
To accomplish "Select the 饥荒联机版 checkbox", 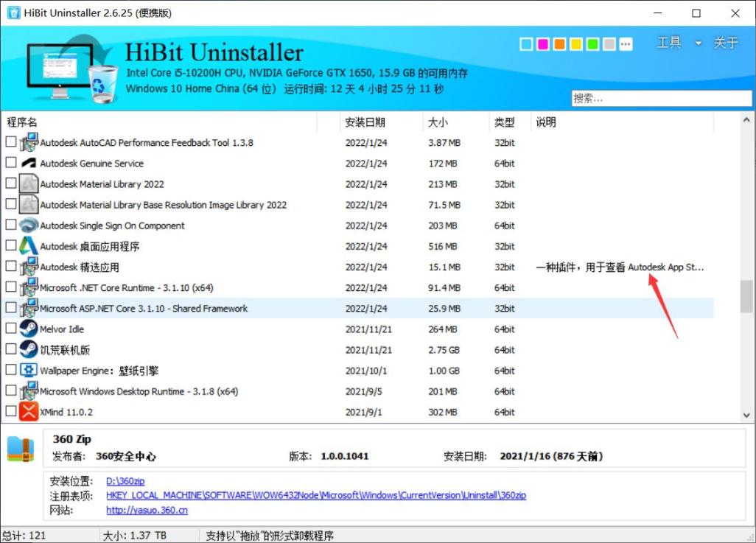I will [x=10, y=349].
